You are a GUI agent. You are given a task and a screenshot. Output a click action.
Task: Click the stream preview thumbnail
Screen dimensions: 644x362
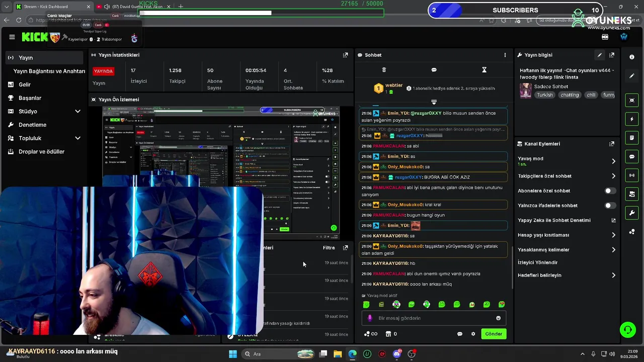(x=221, y=173)
